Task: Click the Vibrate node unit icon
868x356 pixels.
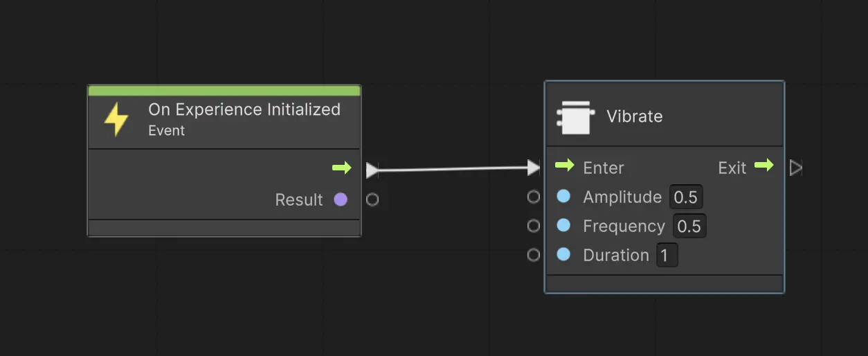Action: [575, 117]
